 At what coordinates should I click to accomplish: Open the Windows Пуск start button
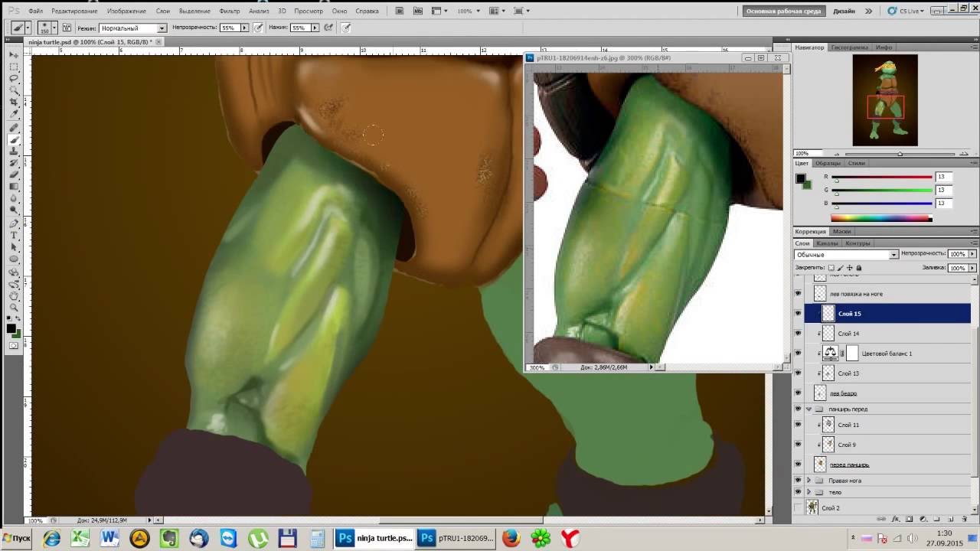point(17,539)
